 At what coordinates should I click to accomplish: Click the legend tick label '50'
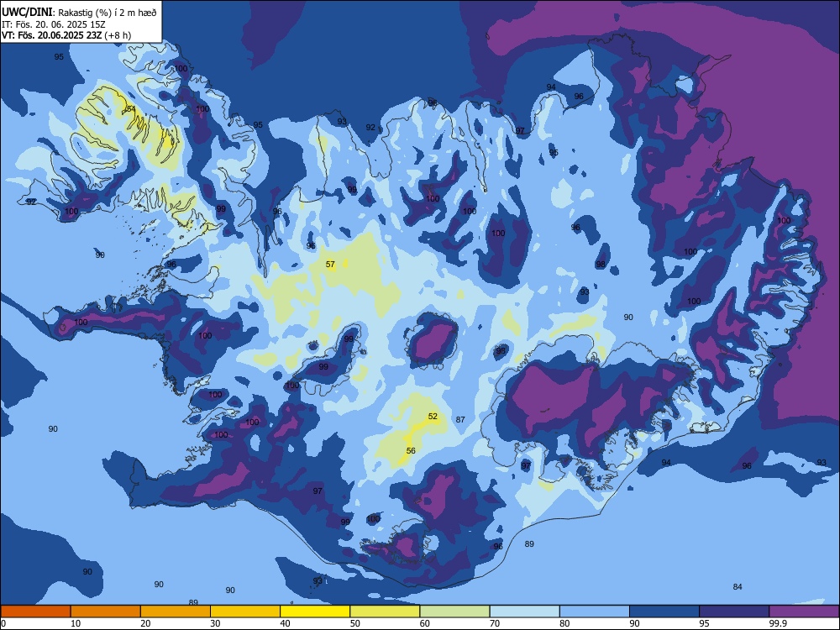point(355,623)
